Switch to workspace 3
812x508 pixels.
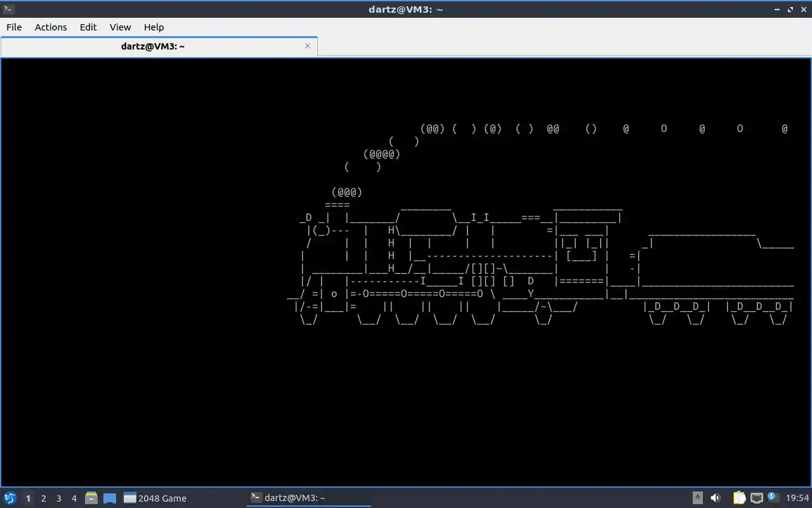(x=58, y=498)
